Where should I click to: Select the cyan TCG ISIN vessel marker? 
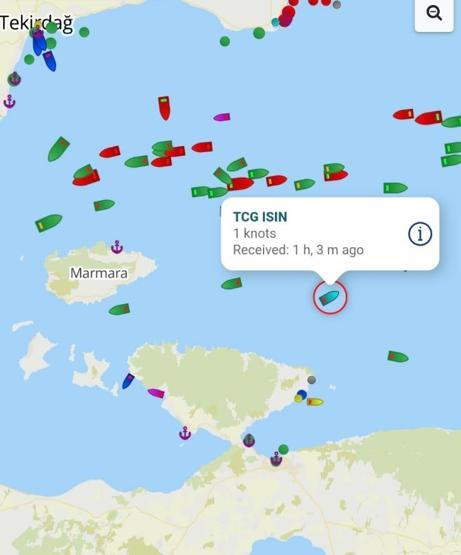click(329, 298)
